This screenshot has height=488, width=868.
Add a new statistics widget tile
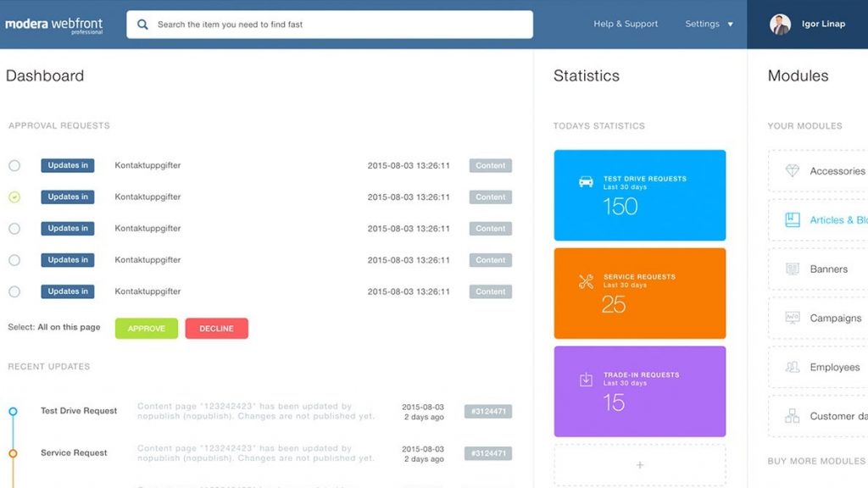[x=640, y=465]
